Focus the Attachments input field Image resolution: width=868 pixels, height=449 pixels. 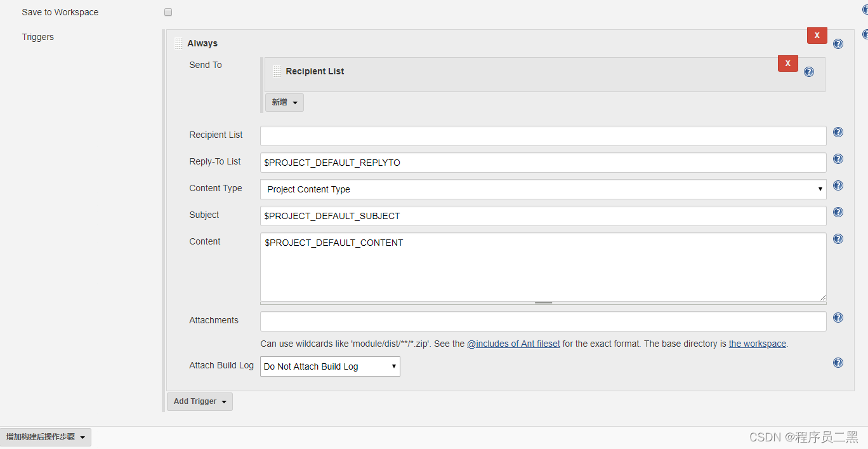click(543, 321)
